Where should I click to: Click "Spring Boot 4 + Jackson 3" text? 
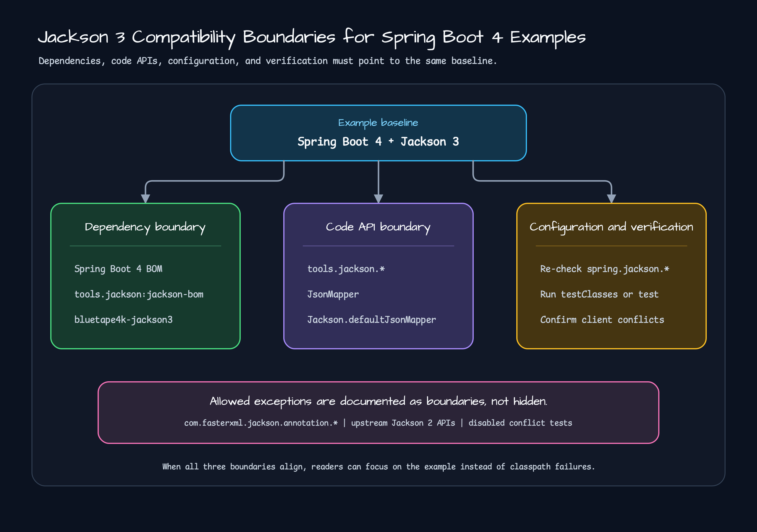(x=378, y=142)
